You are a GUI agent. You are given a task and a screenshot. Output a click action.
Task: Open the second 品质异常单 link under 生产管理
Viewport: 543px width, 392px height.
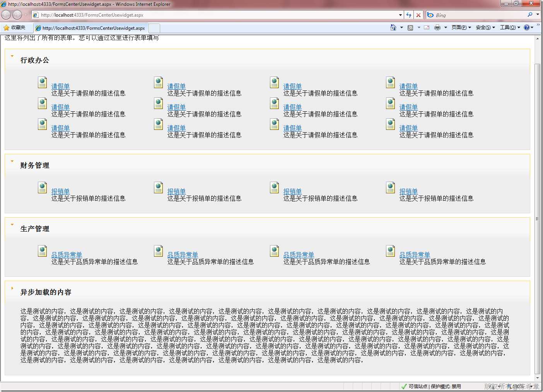click(183, 255)
